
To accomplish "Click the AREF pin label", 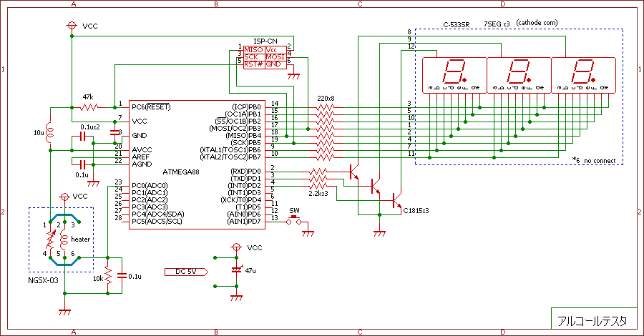I will point(140,157).
